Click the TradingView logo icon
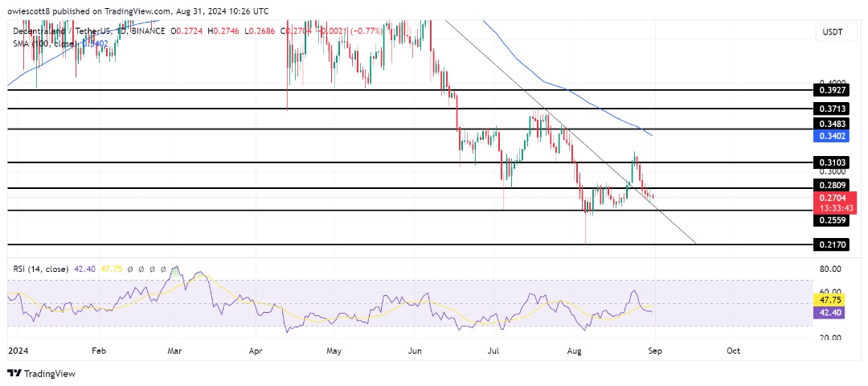The height and width of the screenshot is (386, 868). point(14,373)
